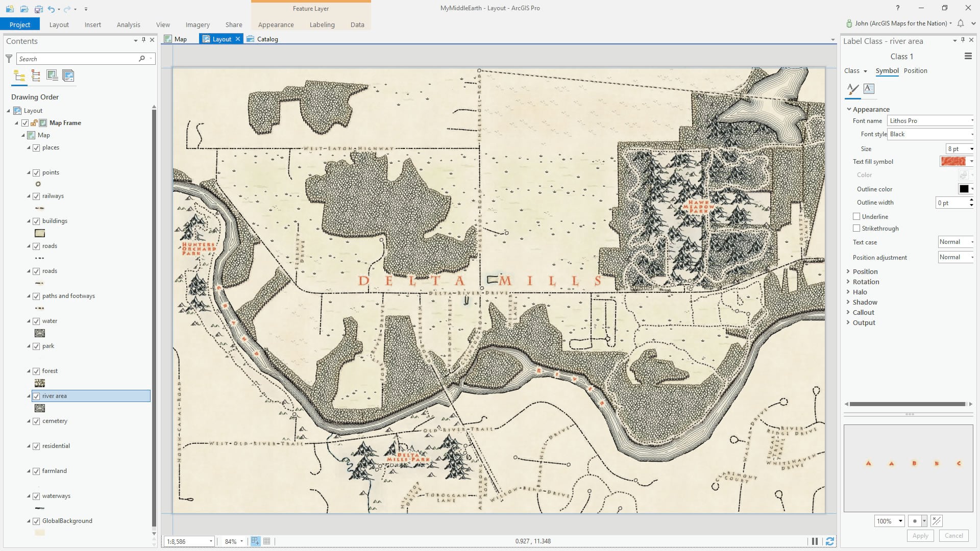Switch to List By Data Source view
980x551 pixels.
36,76
